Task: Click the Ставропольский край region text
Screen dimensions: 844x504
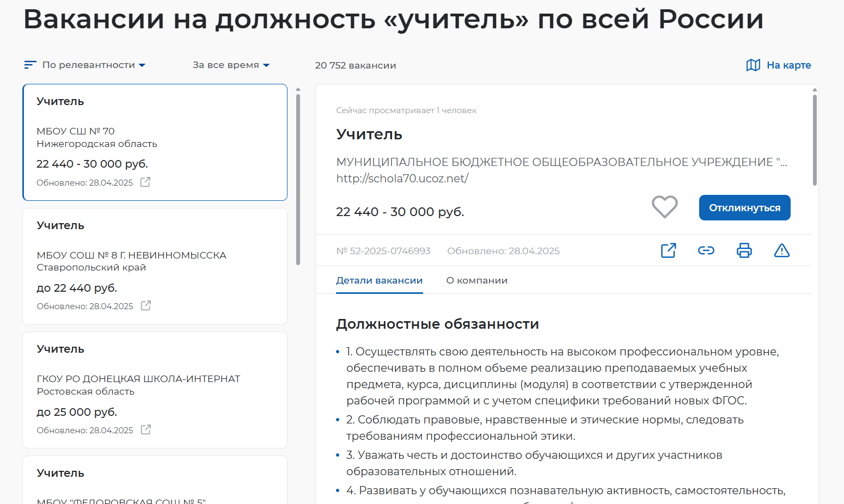Action: tap(91, 267)
